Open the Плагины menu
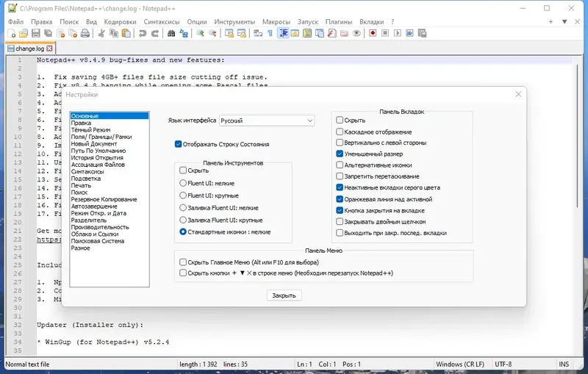The height and width of the screenshot is (374, 588). point(339,22)
